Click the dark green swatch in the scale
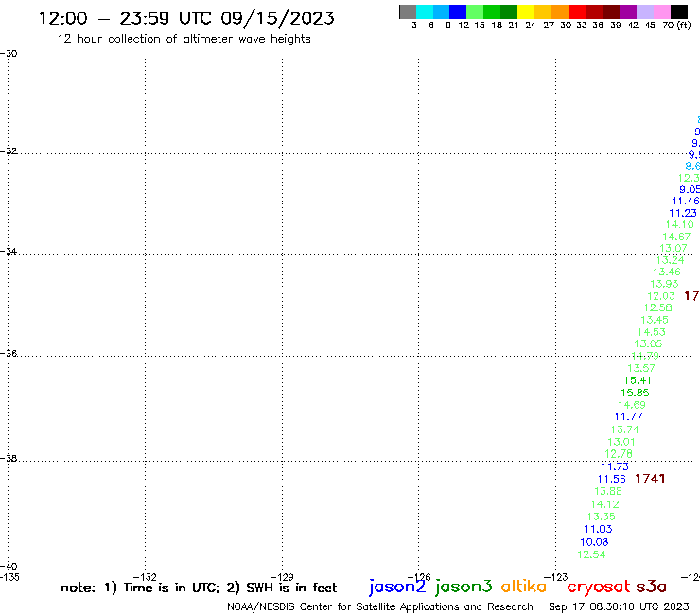The width and height of the screenshot is (700, 615). pyautogui.click(x=509, y=11)
